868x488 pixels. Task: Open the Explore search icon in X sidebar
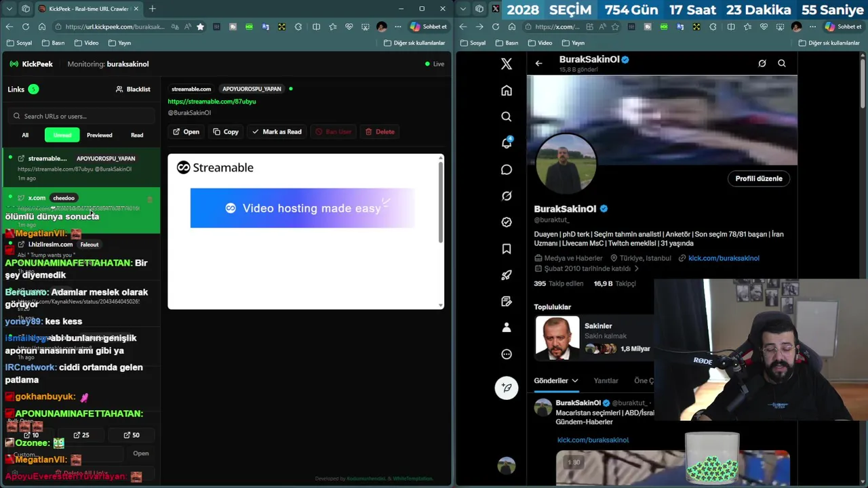pos(506,117)
